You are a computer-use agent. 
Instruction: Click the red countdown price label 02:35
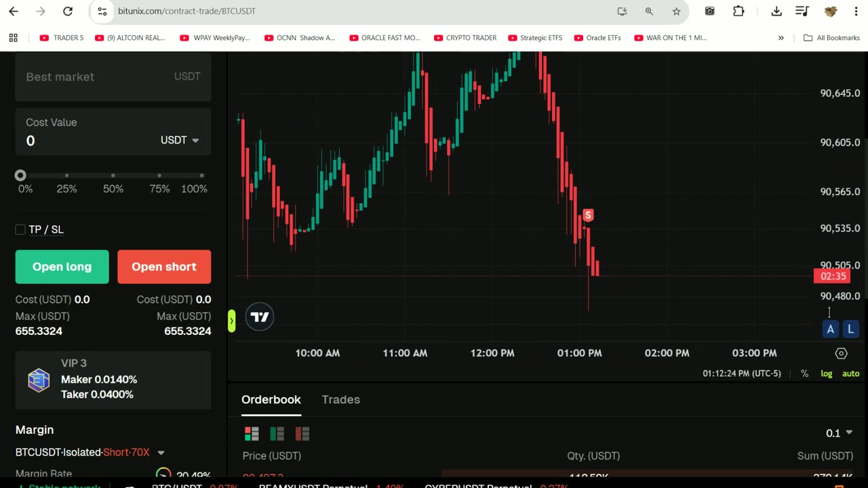click(833, 276)
